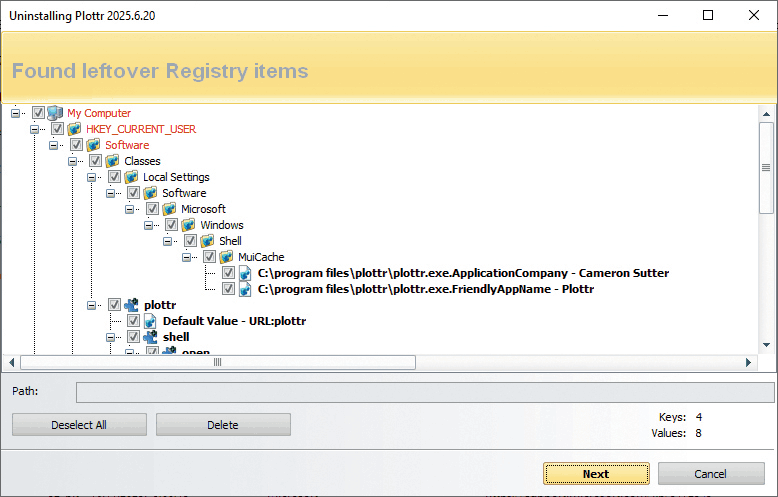This screenshot has height=497, width=778.
Task: Uncheck the My Computer checkbox
Action: coord(38,113)
